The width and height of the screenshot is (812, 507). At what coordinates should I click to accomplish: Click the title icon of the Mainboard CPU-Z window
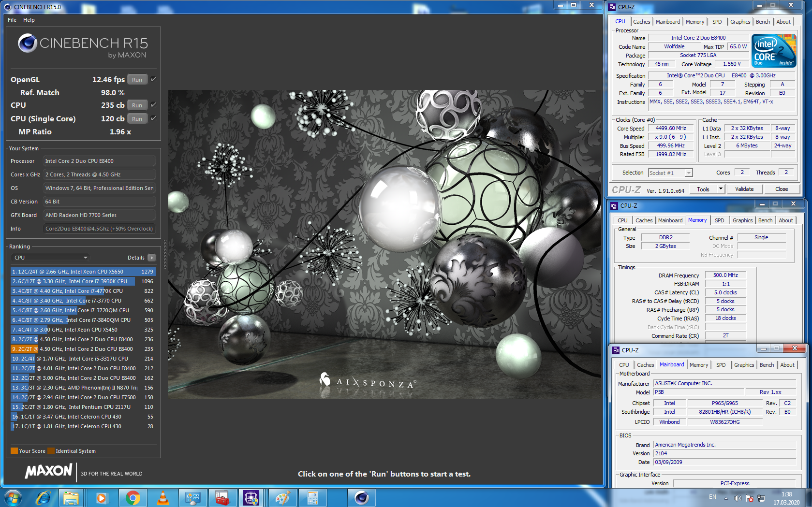616,350
